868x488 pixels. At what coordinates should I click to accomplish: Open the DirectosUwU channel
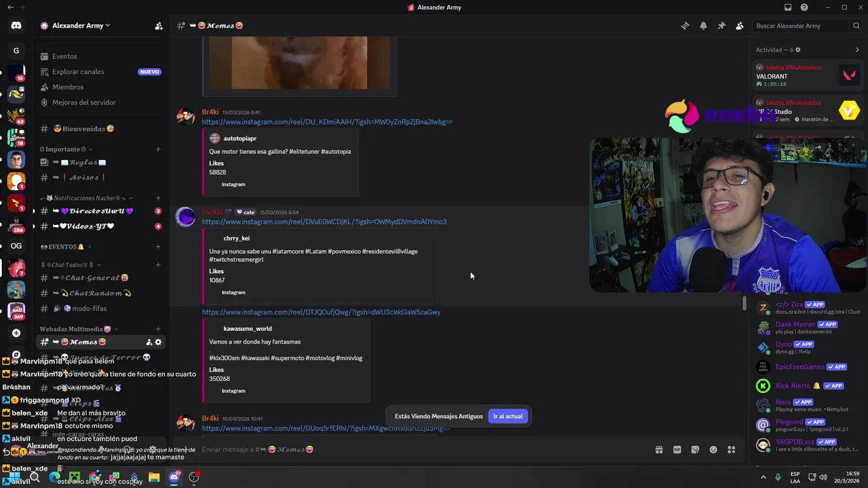click(x=102, y=211)
